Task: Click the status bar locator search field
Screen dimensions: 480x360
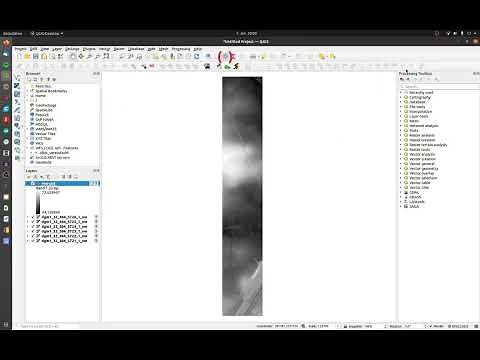Action: [48, 326]
